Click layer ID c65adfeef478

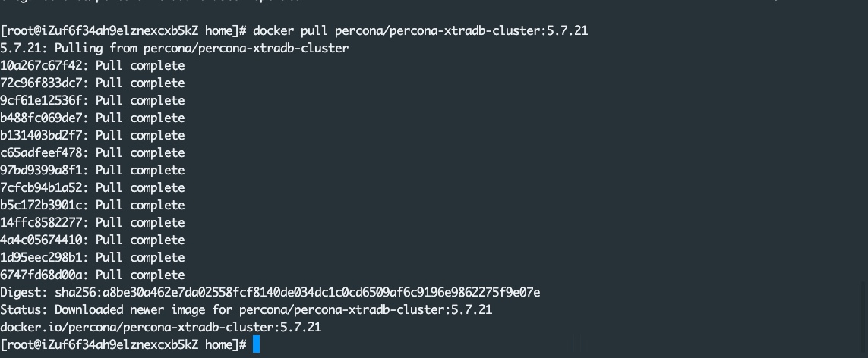(43, 153)
